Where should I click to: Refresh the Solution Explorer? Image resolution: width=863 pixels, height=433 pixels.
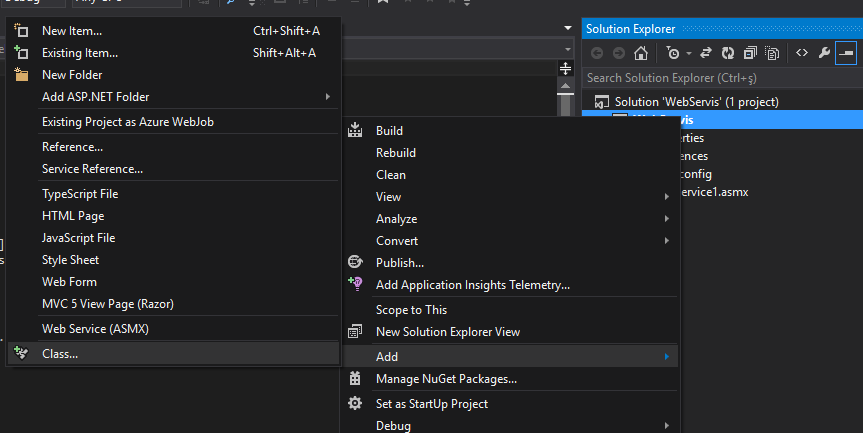(x=728, y=53)
